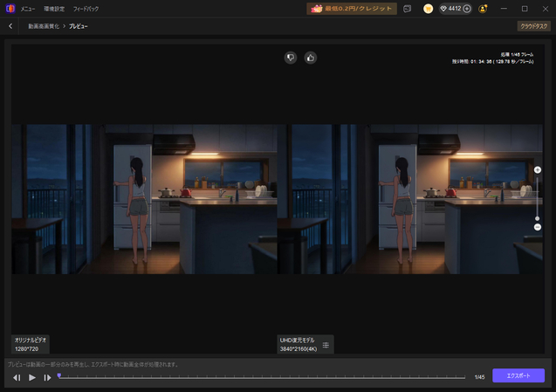Click the オリジナルビデオ 1280*720 label

[x=31, y=345]
